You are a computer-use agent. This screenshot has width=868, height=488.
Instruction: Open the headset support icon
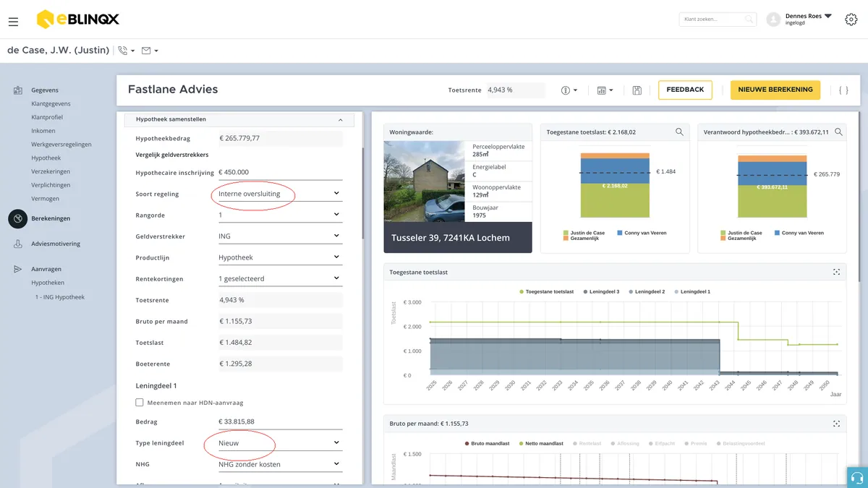coord(857,477)
